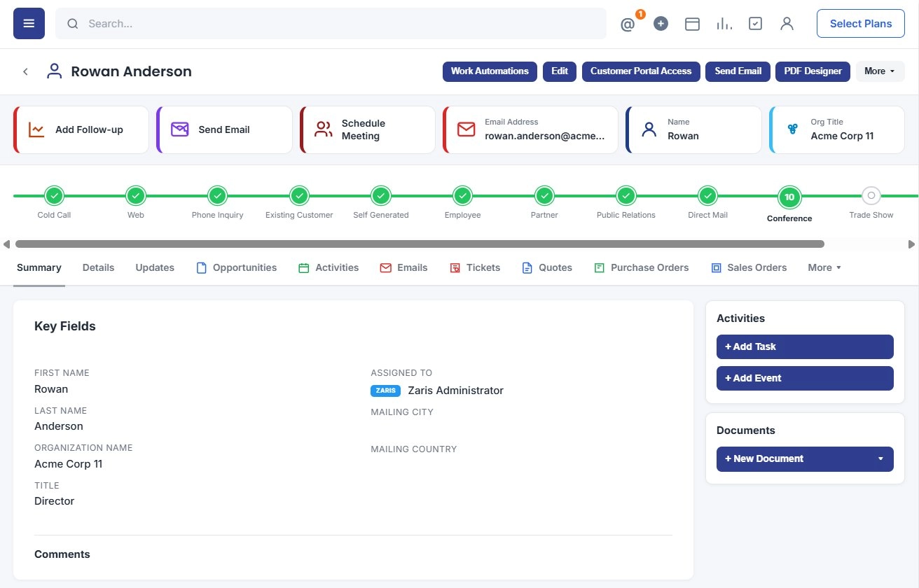Open the New Document dropdown arrow
The width and height of the screenshot is (919, 588).
880,459
